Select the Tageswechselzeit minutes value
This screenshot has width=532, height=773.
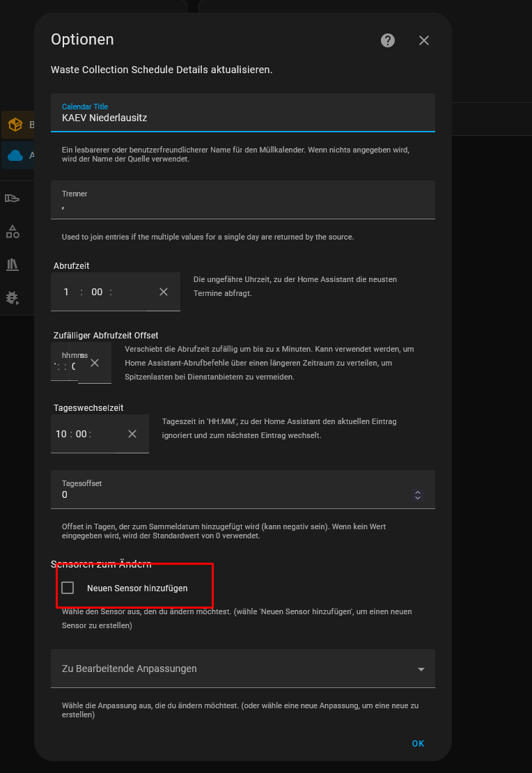81,434
